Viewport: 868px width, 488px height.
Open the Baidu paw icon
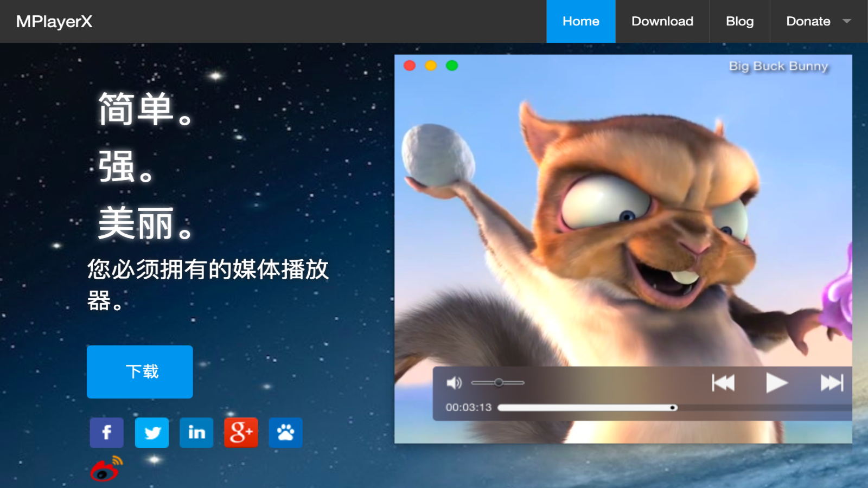pyautogui.click(x=285, y=432)
